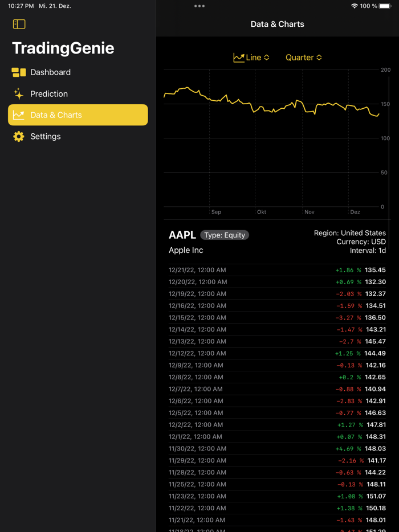Select the 12/2/22 row date
The width and height of the screenshot is (399, 532).
196,424
